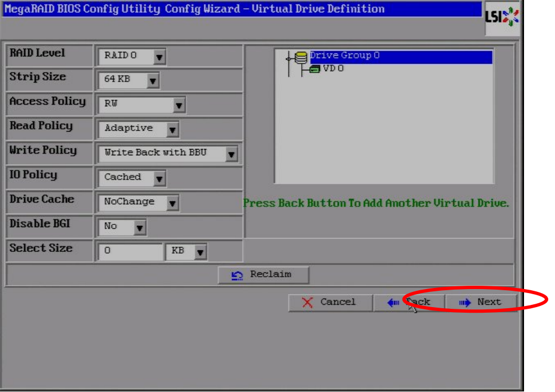Viewport: 555px width, 392px height.
Task: Click the blue Next arrow icon
Action: click(464, 303)
